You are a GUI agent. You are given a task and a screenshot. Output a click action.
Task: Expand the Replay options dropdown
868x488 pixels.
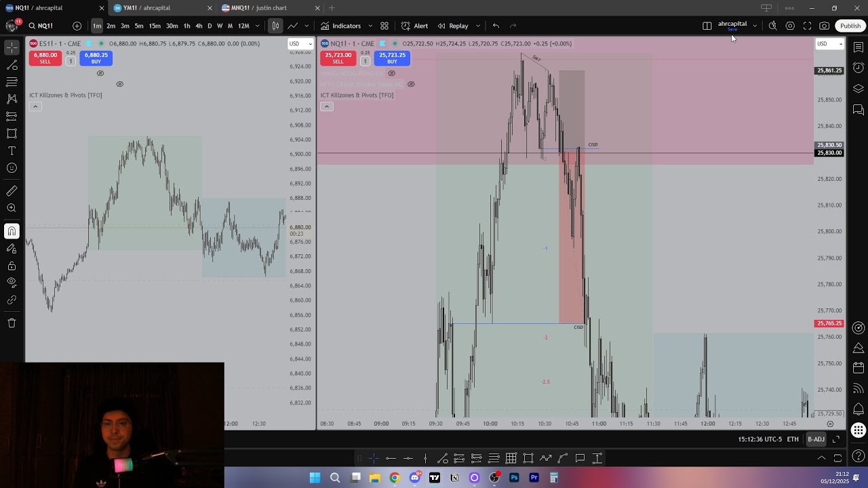click(x=478, y=26)
